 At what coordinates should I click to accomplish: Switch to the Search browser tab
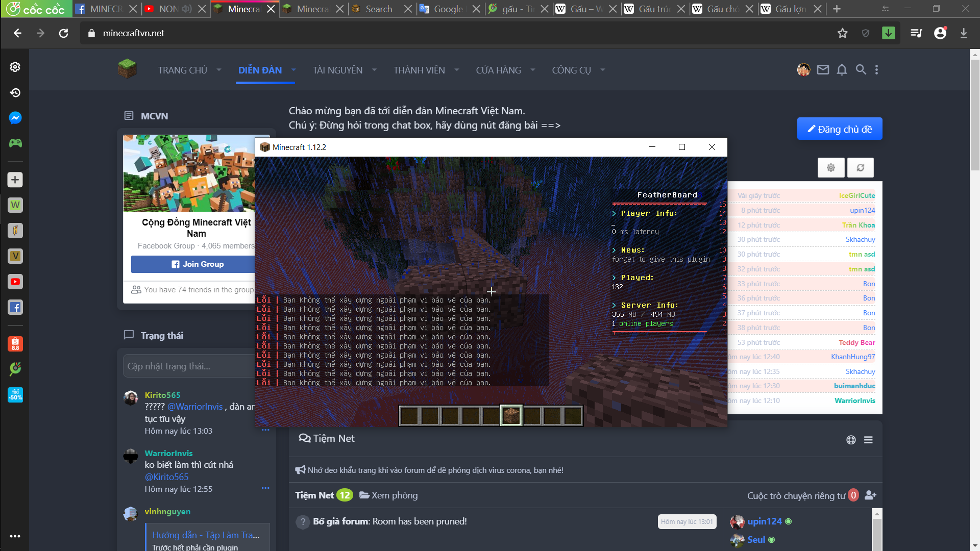coord(378,9)
